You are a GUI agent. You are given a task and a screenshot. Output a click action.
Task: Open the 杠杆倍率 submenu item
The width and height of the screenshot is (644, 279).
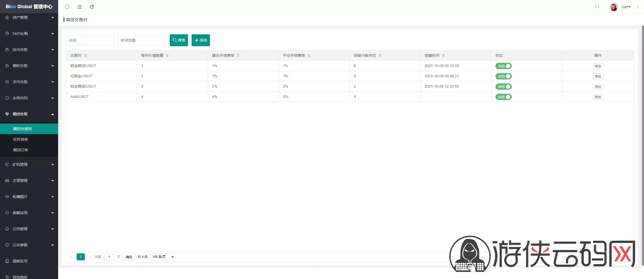[x=21, y=139]
